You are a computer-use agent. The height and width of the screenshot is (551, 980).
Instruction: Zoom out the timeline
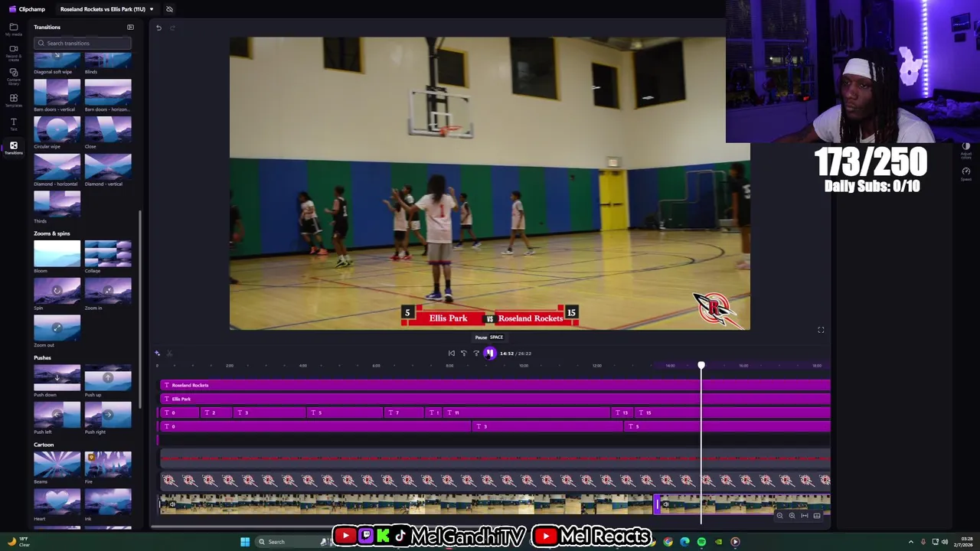tap(779, 516)
